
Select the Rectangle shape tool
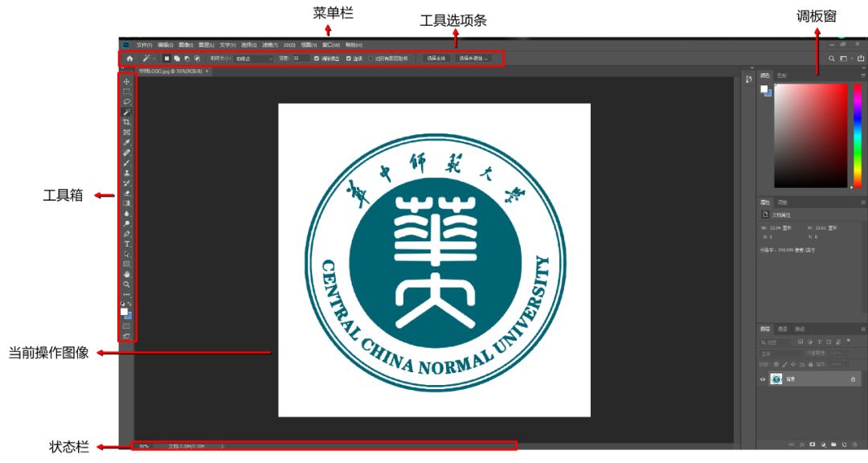click(127, 264)
